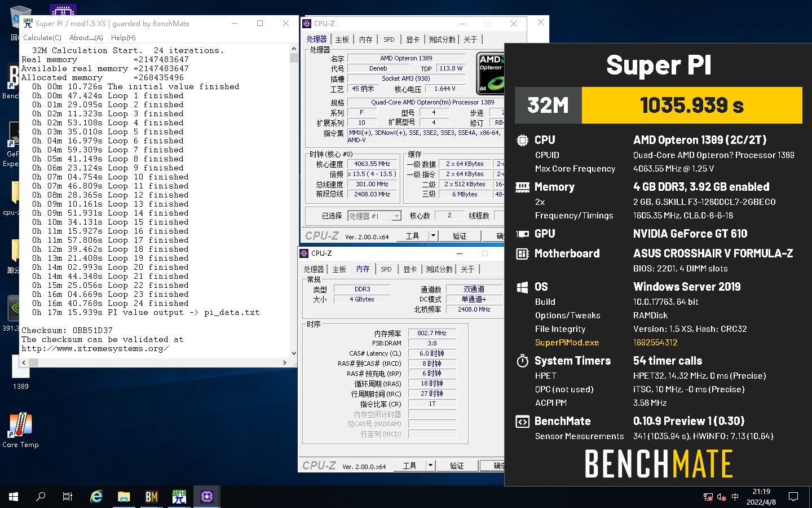Viewport: 812px width, 508px height.
Task: Open the Windows Start menu
Action: coord(14,497)
